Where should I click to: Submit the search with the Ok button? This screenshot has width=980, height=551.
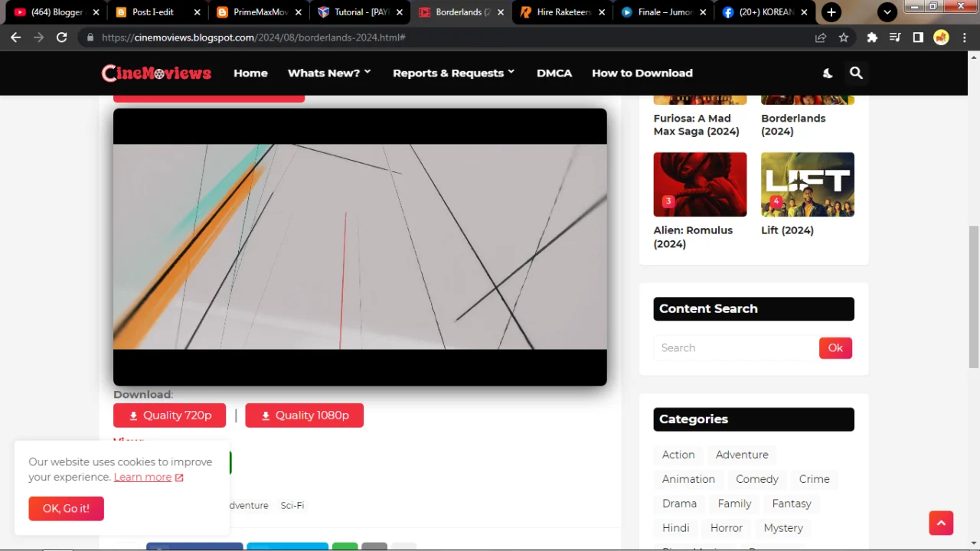835,347
